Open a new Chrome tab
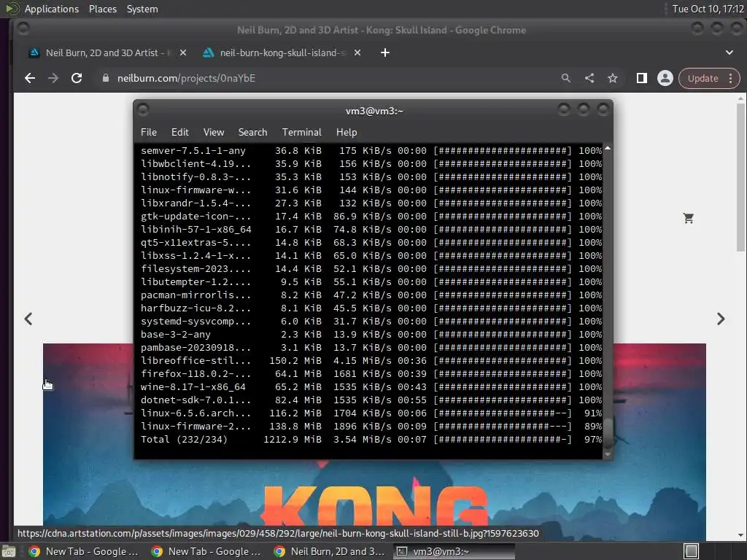Viewport: 747px width, 560px height. click(385, 52)
